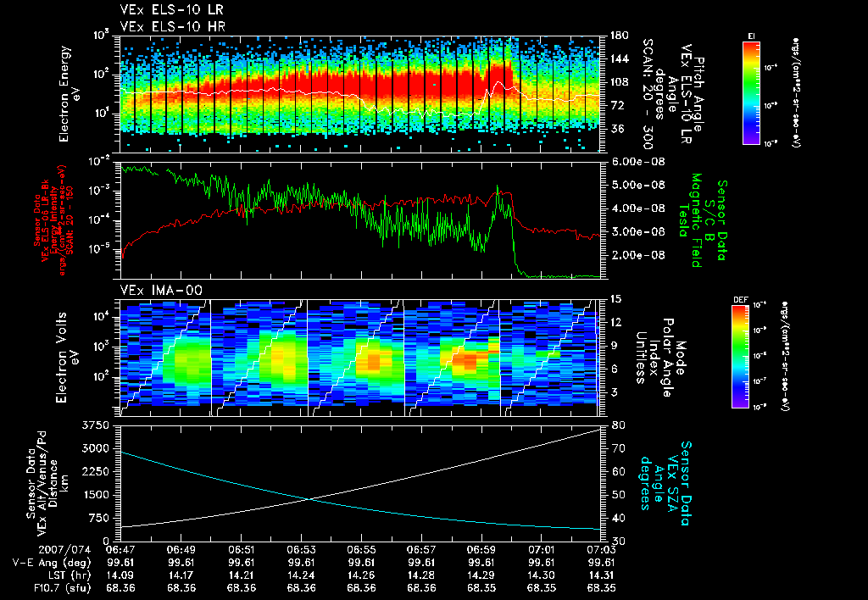
Task: Click the 06:51 time tick label
Action: (241, 550)
